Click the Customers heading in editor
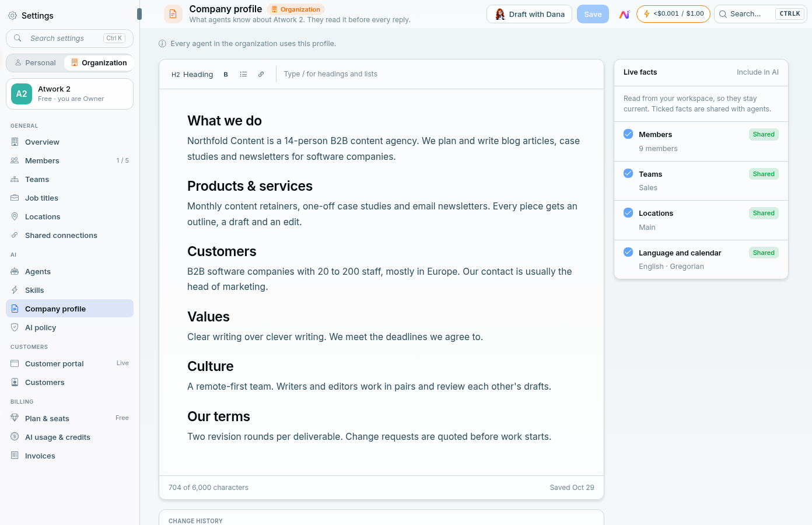Viewport: 812px width, 525px height. point(222,251)
